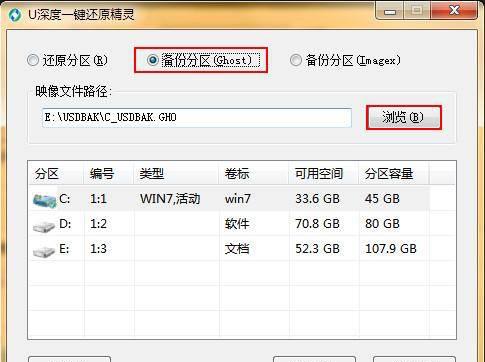Viewport: 485px width, 362px height.
Task: Click the C: drive icon
Action: point(45,200)
